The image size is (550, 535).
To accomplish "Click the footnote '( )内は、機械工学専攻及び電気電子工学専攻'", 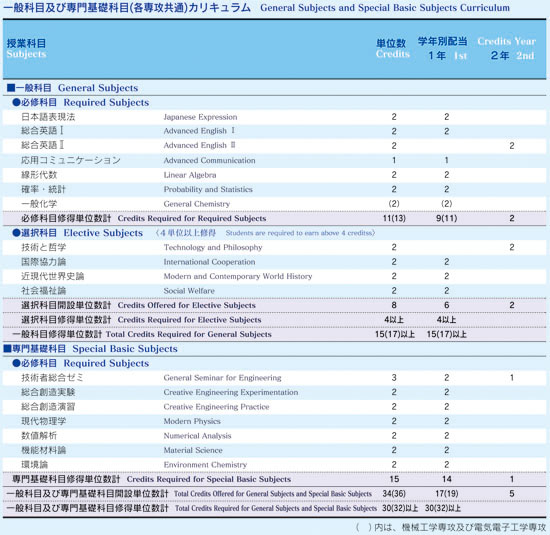I will click(451, 527).
